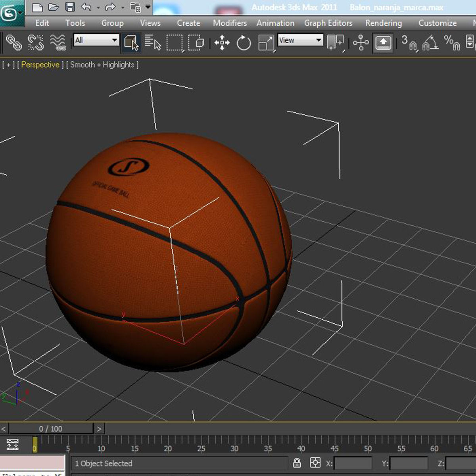The height and width of the screenshot is (476, 476).
Task: Step forward with time slider right arrow
Action: (x=99, y=429)
